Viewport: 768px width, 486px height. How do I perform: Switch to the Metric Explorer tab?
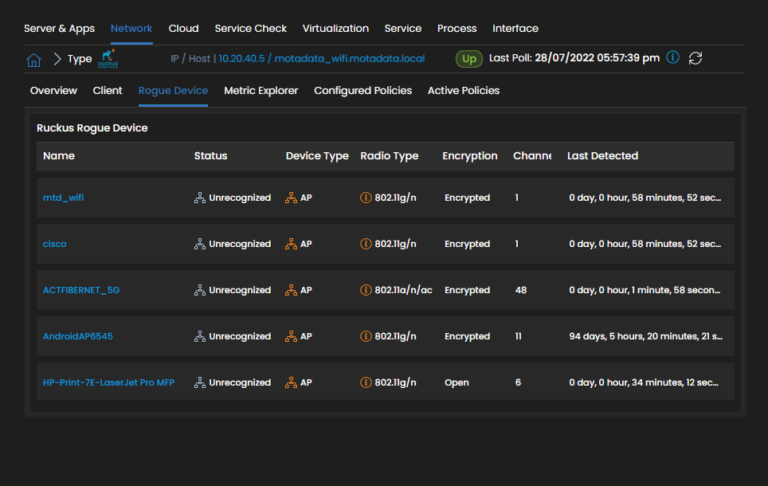[261, 91]
